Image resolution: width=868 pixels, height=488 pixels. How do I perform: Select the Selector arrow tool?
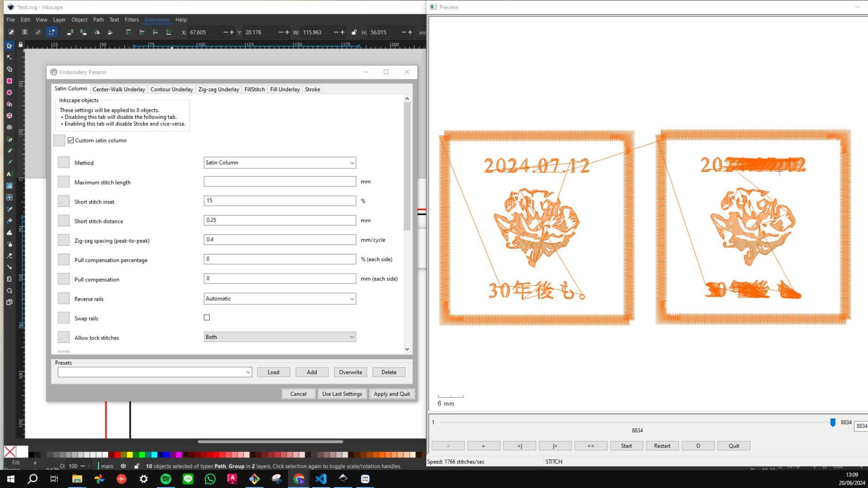pyautogui.click(x=9, y=46)
